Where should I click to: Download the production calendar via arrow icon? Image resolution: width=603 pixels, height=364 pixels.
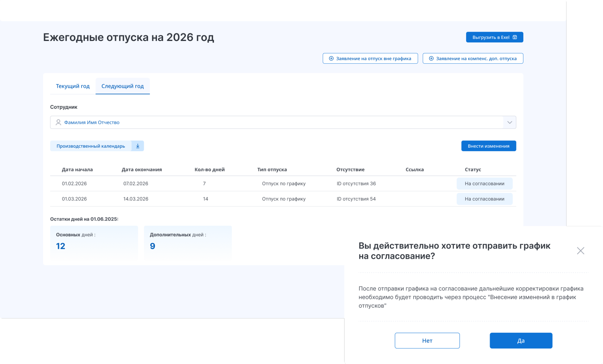pos(138,146)
